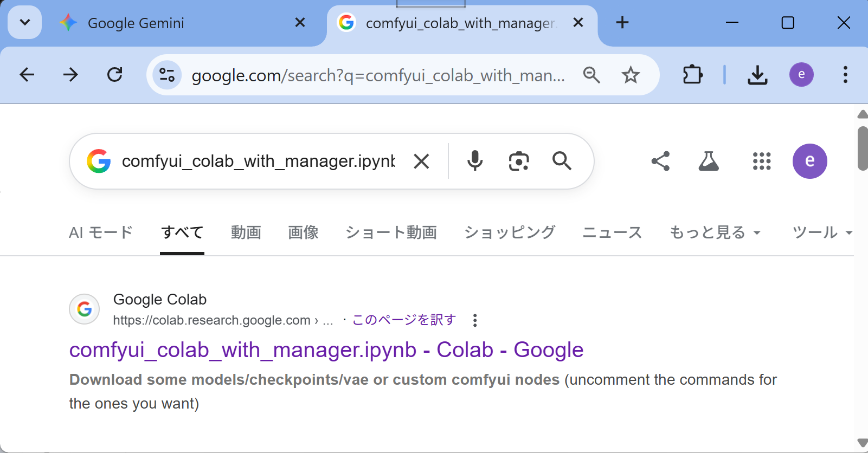Open the Chrome downloads panel
868x453 pixels.
coord(757,75)
